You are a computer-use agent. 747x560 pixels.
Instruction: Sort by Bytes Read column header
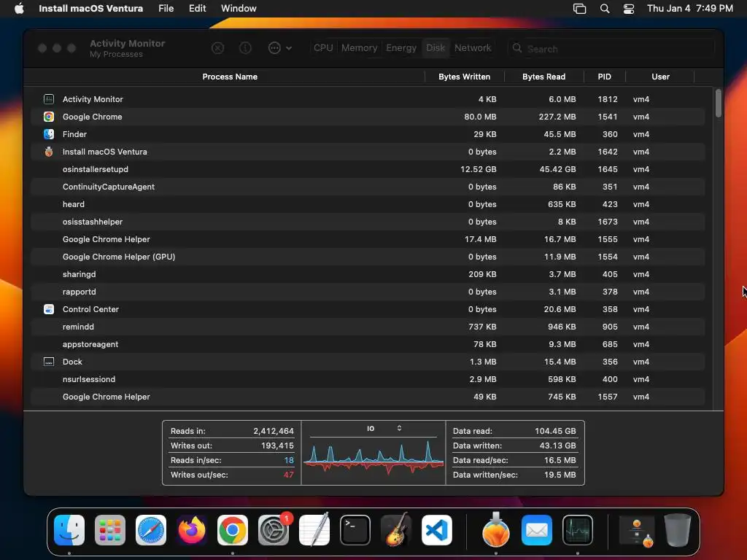pos(543,77)
